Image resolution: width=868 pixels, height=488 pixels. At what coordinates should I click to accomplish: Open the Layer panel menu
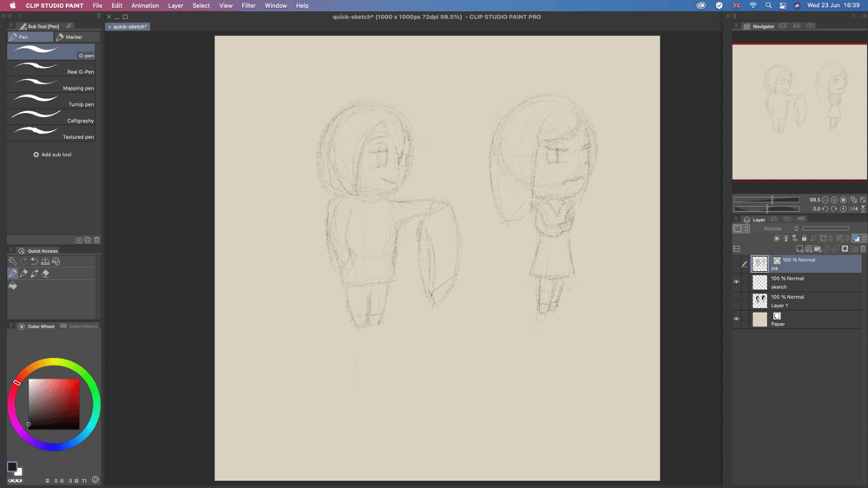736,220
